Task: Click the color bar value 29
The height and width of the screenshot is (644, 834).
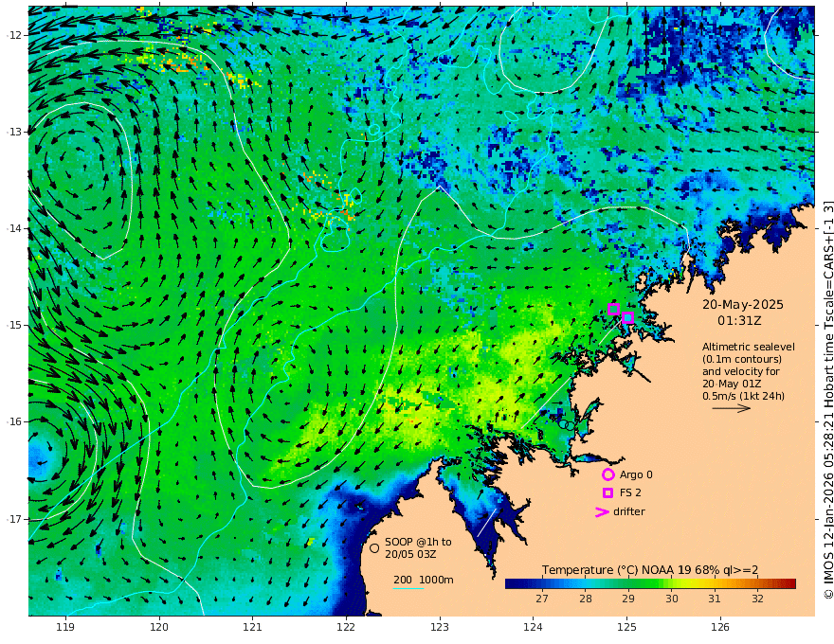Action: 628,599
